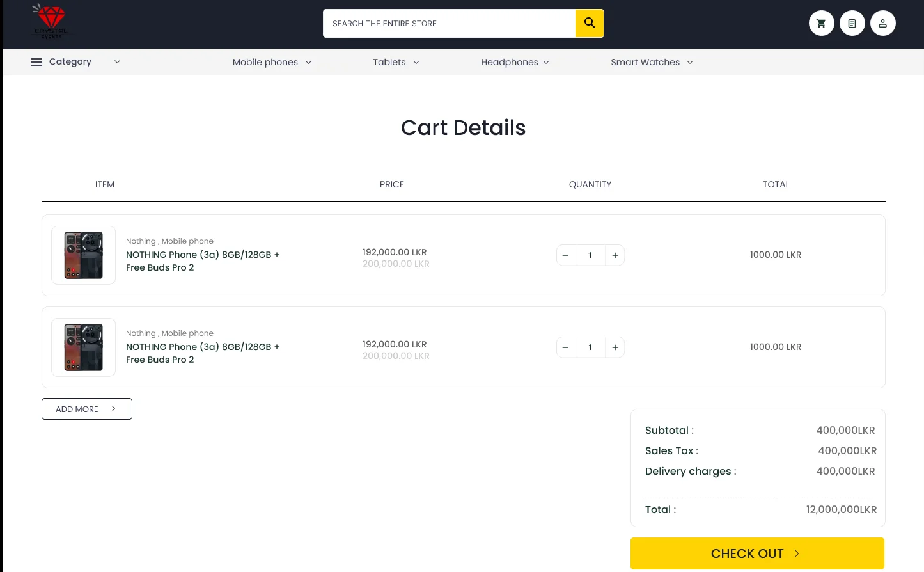
Task: Click the second item's 1000.00 LKR total
Action: coord(776,347)
